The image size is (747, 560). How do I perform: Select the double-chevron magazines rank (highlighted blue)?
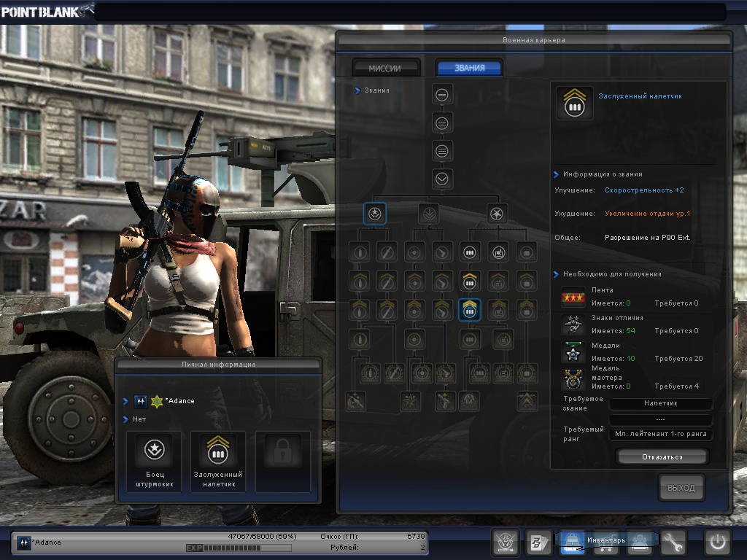470,310
